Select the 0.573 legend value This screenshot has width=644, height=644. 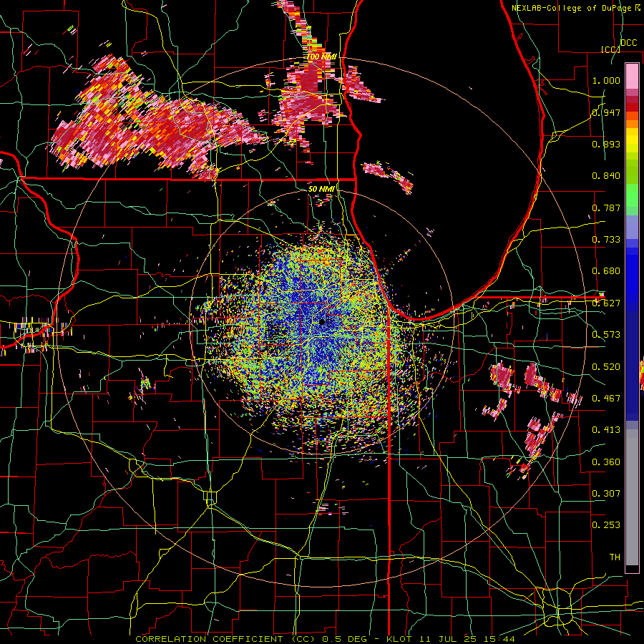tap(606, 335)
